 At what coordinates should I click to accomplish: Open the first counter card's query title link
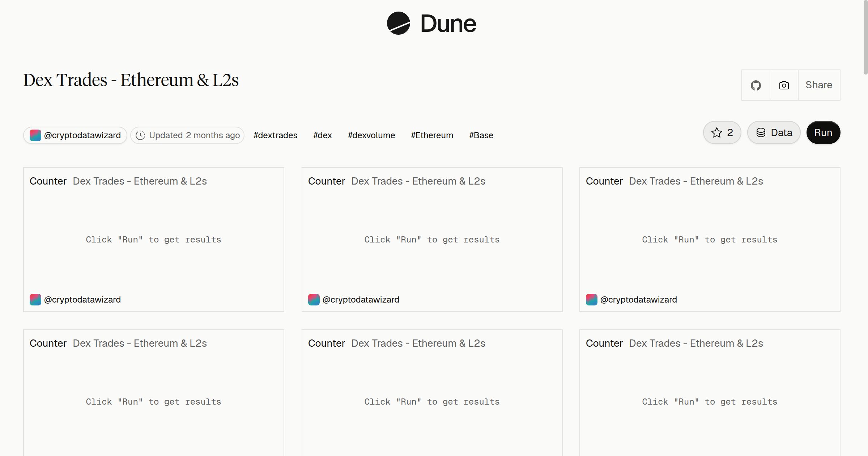pos(140,181)
